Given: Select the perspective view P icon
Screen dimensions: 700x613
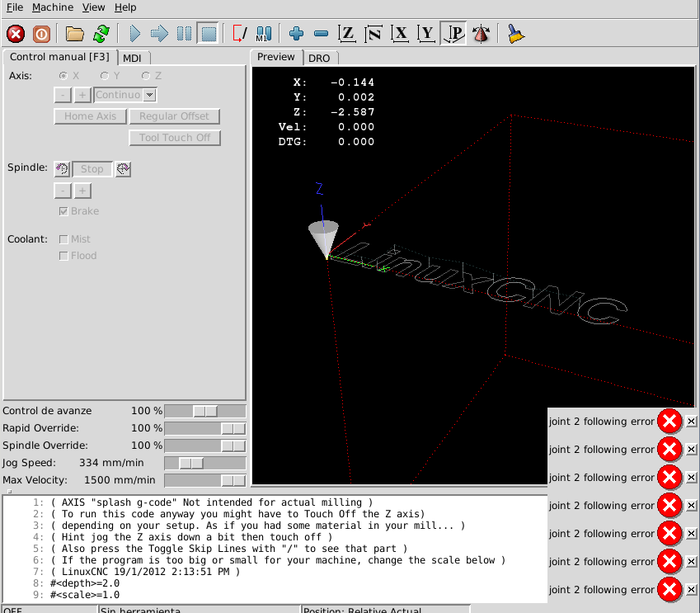Looking at the screenshot, I should [x=453, y=34].
